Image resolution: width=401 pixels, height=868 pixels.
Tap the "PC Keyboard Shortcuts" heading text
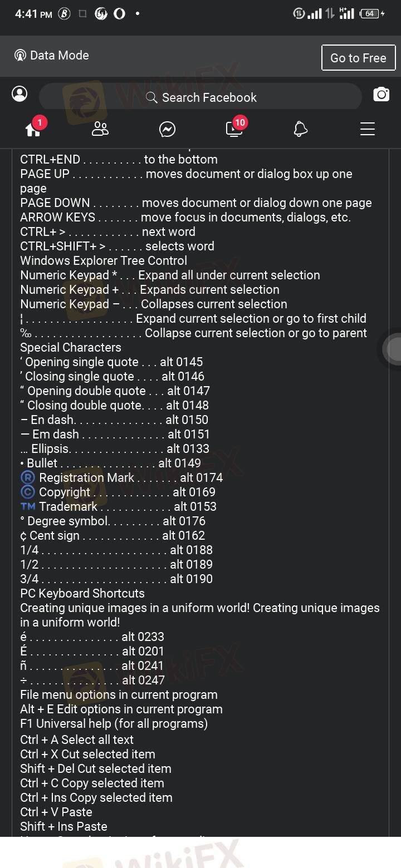click(x=82, y=593)
